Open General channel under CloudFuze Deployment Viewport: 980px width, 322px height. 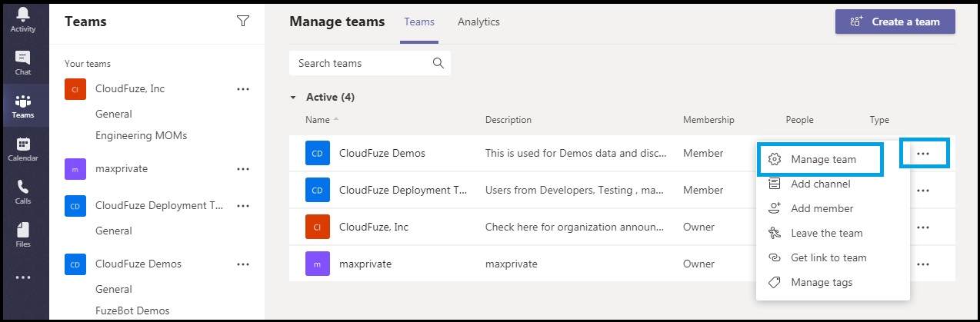114,231
